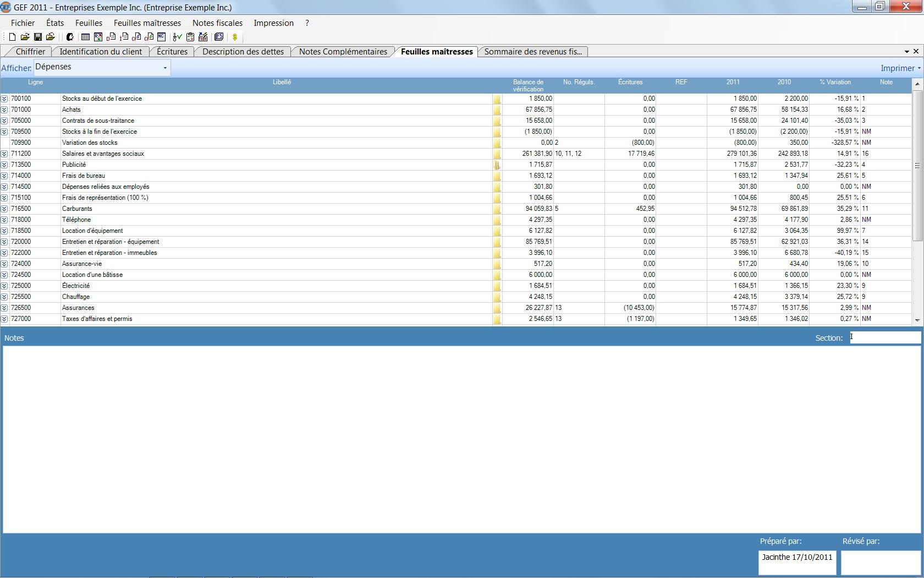The width and height of the screenshot is (924, 578).
Task: Expand row 700100 Stocks au début
Action: coord(4,99)
